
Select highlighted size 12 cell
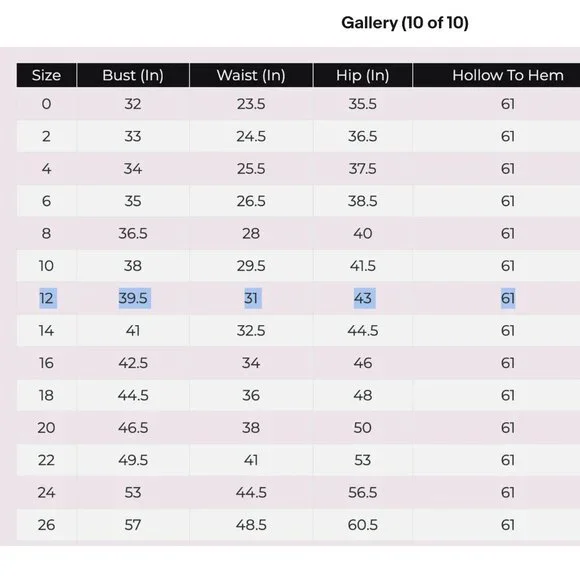[48, 298]
